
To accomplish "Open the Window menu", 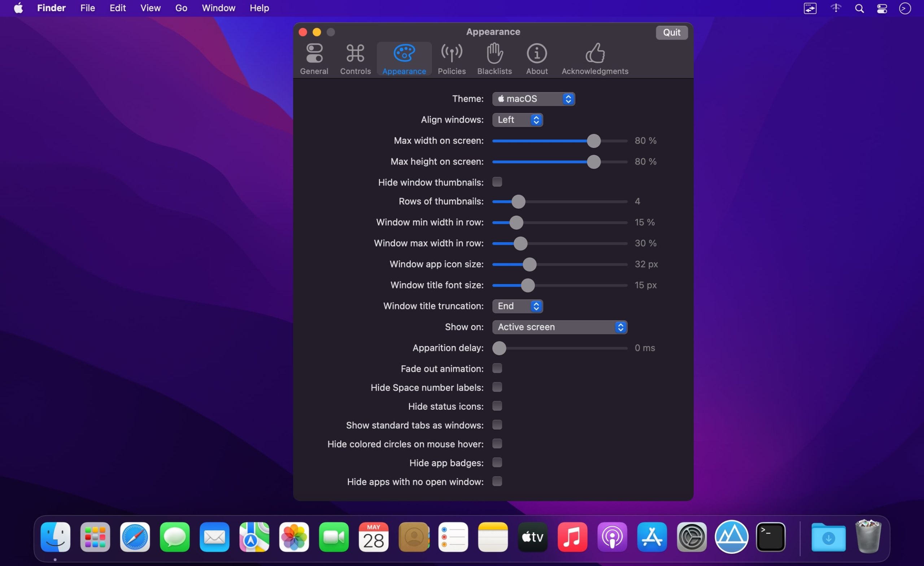I will pos(218,8).
